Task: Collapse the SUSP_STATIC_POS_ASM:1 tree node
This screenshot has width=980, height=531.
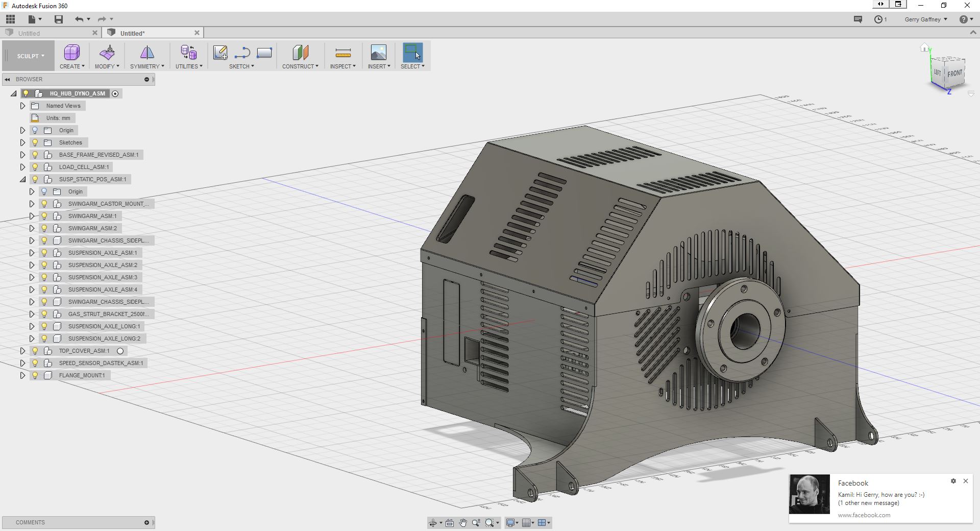Action: (22, 179)
